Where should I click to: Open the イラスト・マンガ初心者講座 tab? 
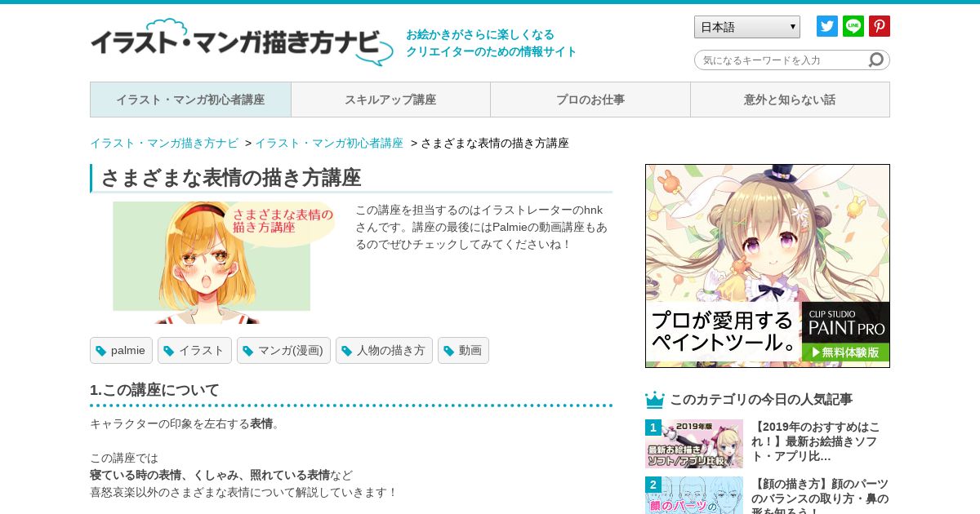[x=190, y=100]
